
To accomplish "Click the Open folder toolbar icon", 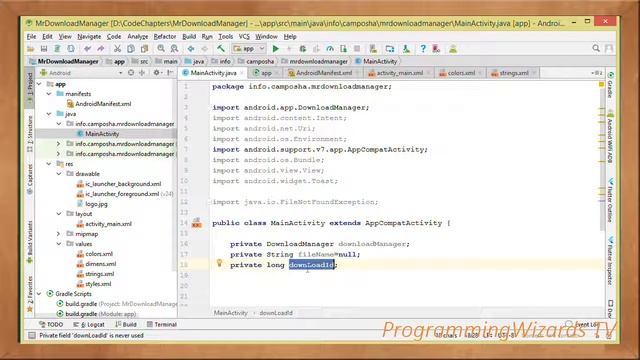I will point(31,49).
